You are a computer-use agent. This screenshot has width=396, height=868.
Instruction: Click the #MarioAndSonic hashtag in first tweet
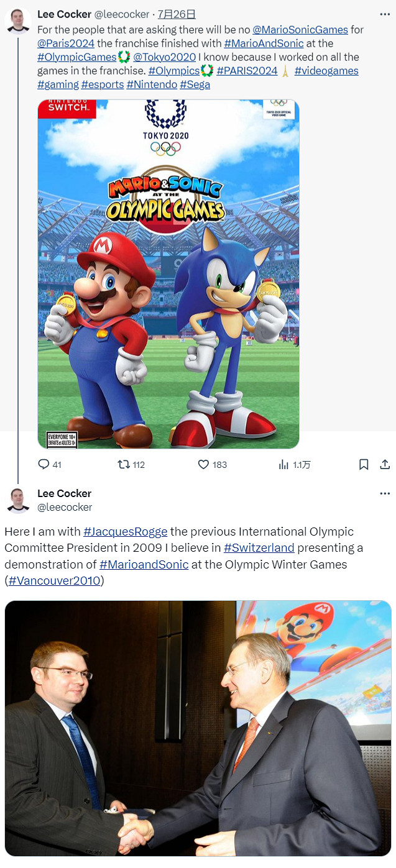[264, 43]
